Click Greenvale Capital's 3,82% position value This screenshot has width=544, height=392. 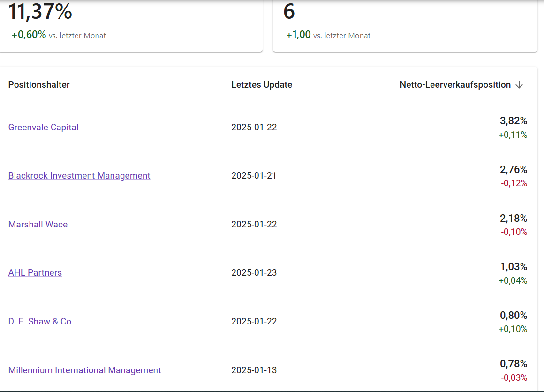(x=513, y=121)
